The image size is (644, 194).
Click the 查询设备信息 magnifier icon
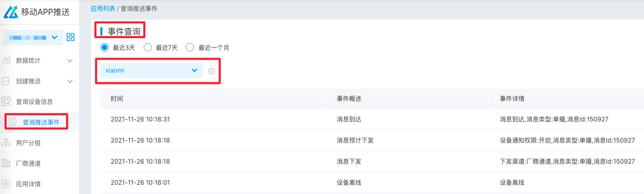click(7, 102)
